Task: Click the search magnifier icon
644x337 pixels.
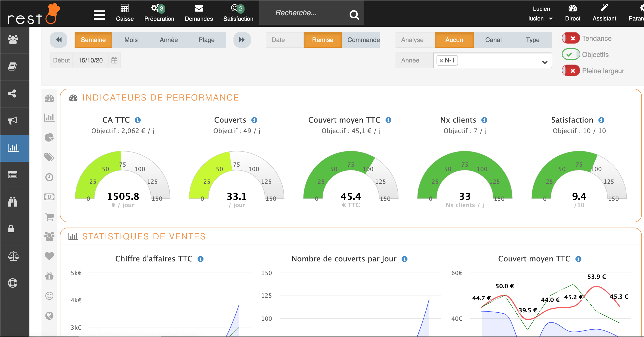Action: click(354, 15)
